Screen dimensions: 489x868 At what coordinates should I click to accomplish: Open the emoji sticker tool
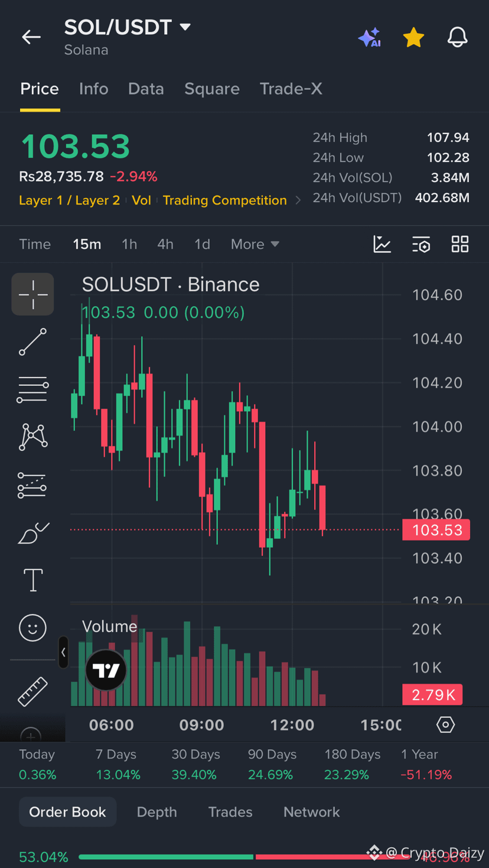32,628
